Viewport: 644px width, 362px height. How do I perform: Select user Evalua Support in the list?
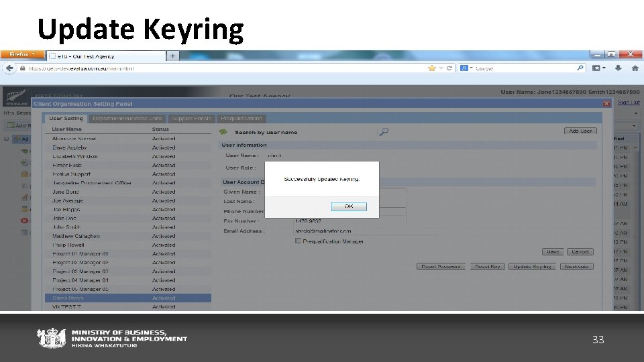tap(127, 174)
